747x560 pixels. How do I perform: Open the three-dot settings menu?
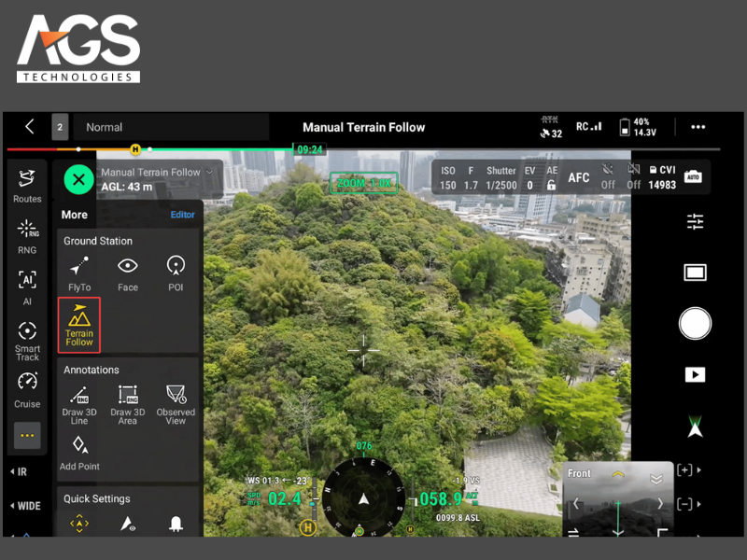(698, 127)
